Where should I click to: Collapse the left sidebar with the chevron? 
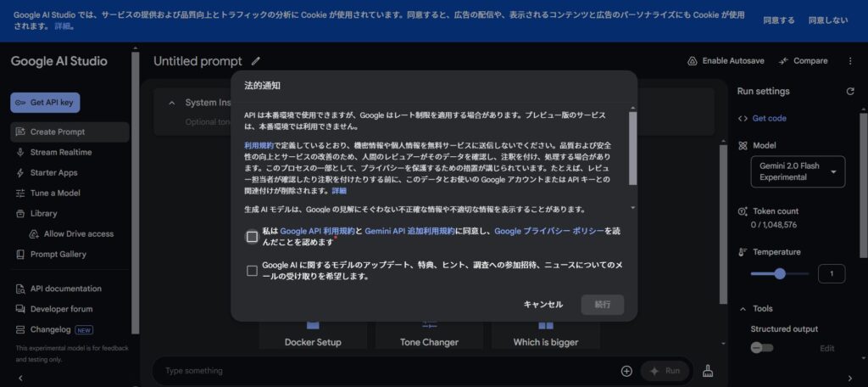point(20,379)
